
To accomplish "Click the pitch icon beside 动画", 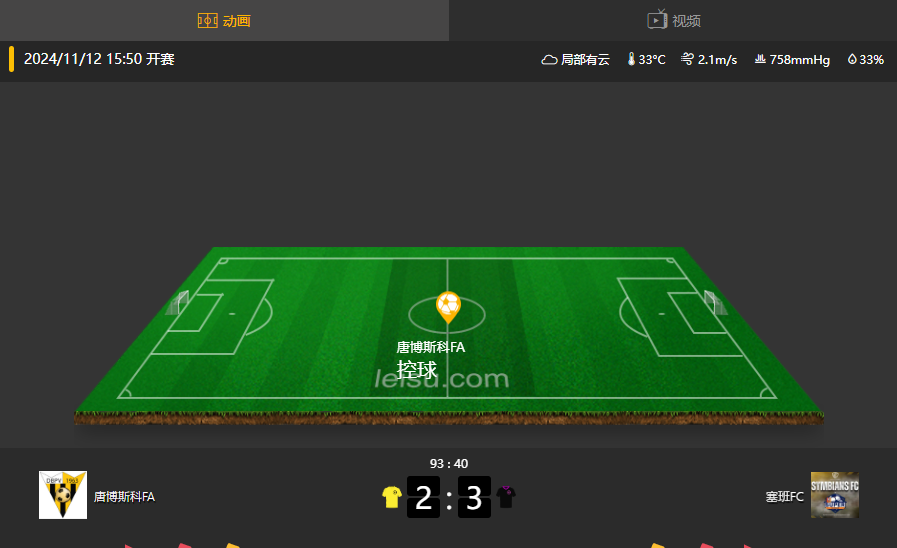I will 207,21.
